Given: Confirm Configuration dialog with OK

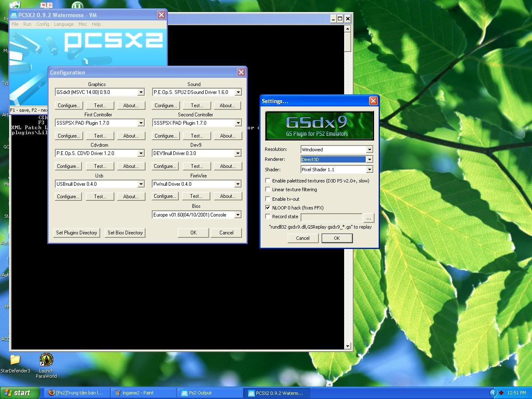Looking at the screenshot, I should coord(193,233).
